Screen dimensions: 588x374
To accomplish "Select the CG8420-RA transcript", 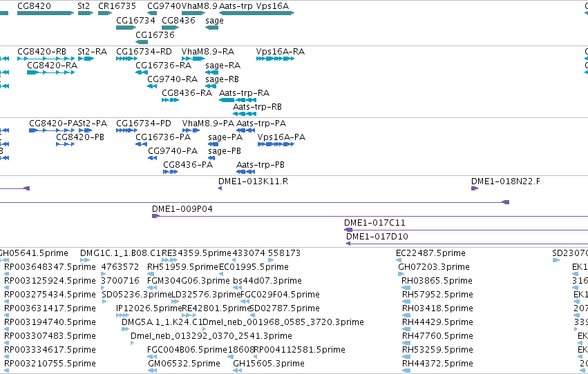I will (50, 72).
